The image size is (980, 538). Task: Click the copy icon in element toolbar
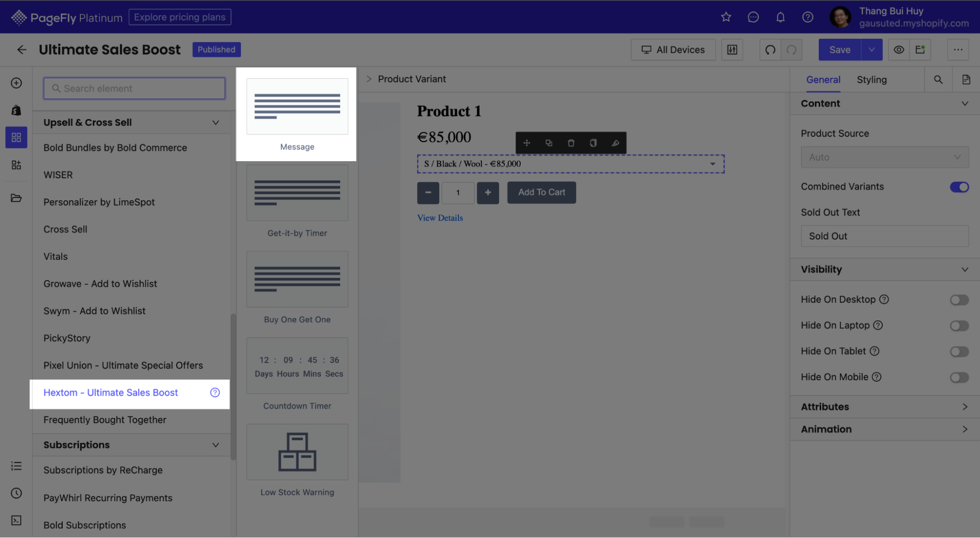(593, 143)
